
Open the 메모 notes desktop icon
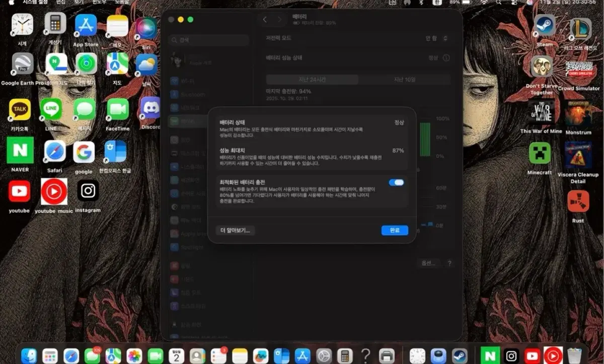(117, 25)
